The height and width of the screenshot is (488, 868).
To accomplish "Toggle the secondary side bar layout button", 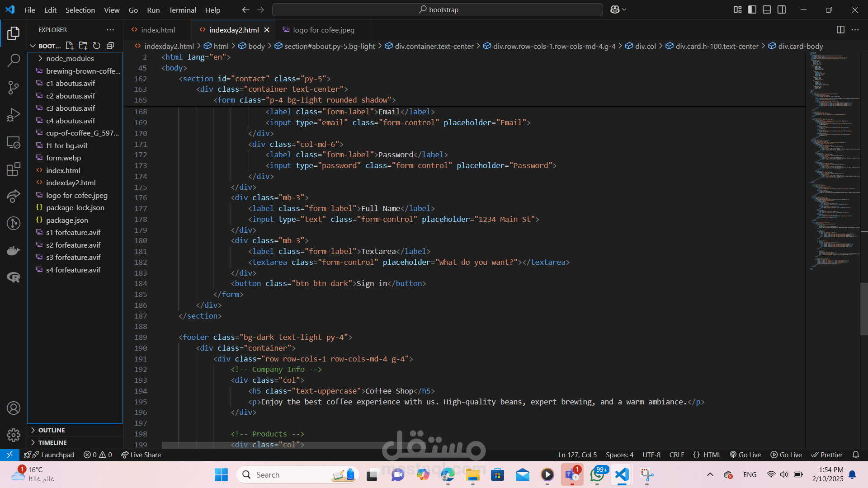I will tap(782, 9).
